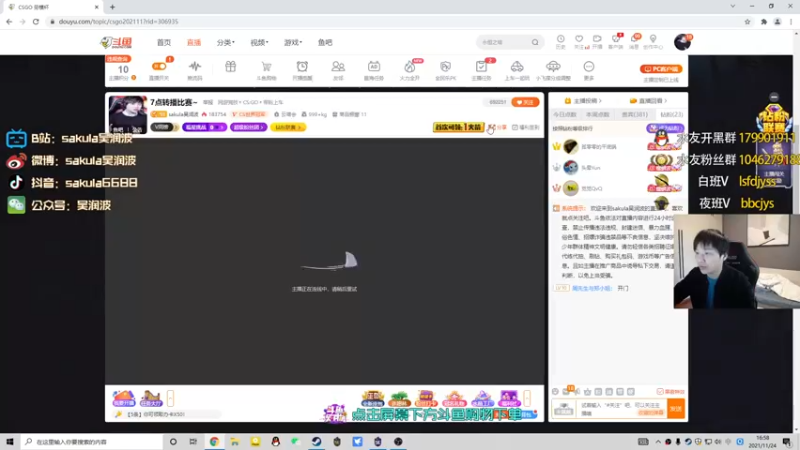Click the 分享 share link
This screenshot has height=450, width=800.
pos(498,127)
